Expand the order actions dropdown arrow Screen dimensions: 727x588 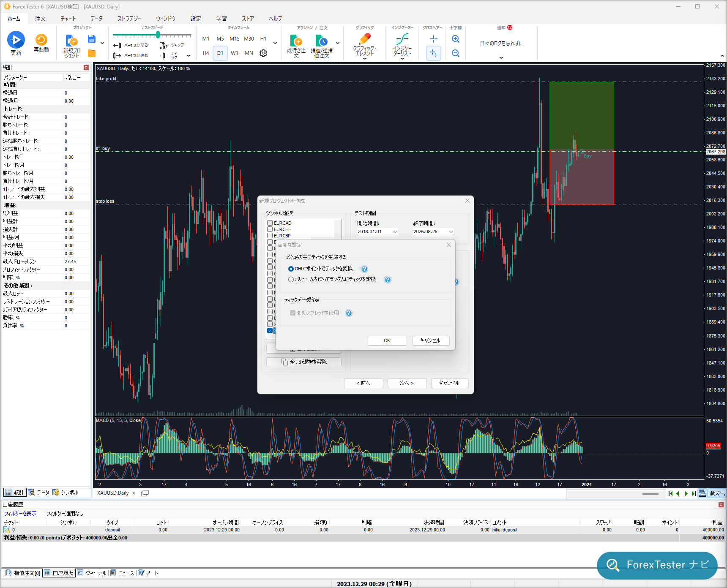point(338,43)
